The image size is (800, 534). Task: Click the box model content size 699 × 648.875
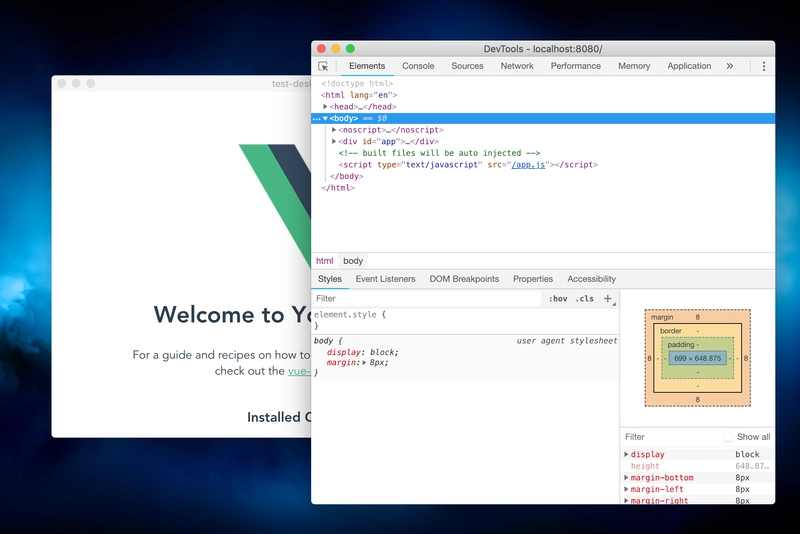click(697, 358)
